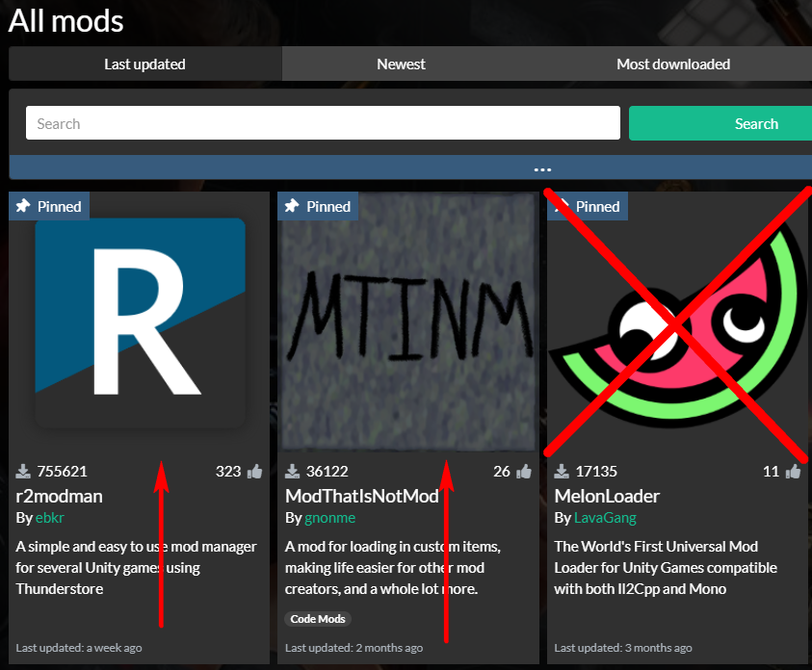Click the thumbs-up icon beside 11
This screenshot has width=812, height=670.
(793, 472)
